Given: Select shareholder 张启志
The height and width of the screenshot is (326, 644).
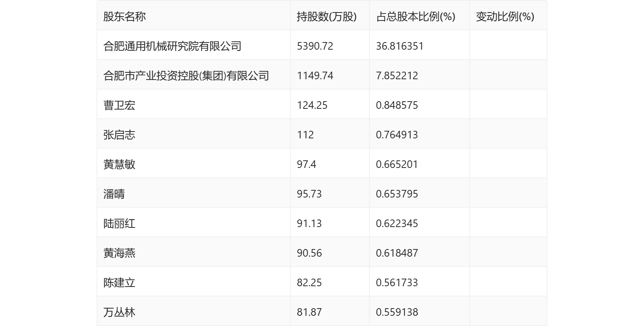Looking at the screenshot, I should tap(119, 135).
